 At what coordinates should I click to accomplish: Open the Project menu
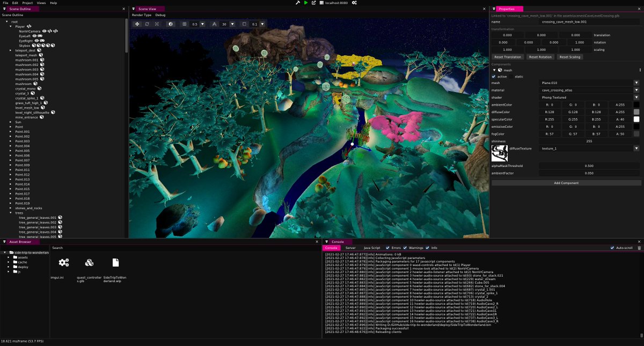click(27, 3)
